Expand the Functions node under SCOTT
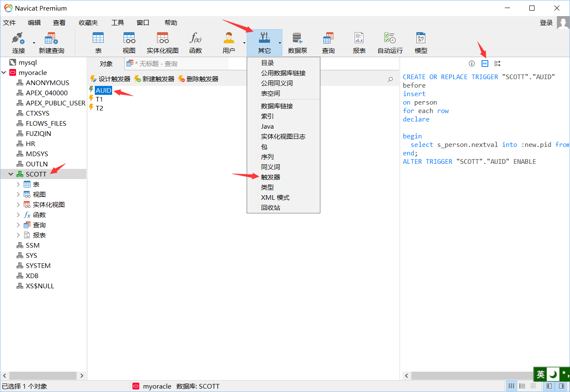The width and height of the screenshot is (570, 392). coord(18,215)
